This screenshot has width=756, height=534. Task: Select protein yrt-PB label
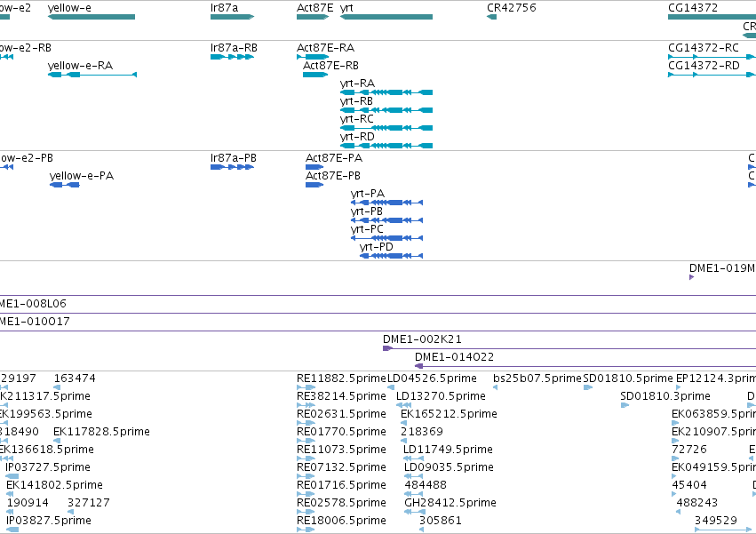coord(366,211)
